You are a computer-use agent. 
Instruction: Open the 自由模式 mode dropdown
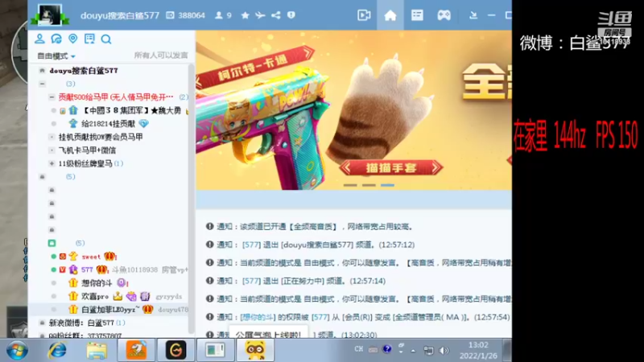56,56
